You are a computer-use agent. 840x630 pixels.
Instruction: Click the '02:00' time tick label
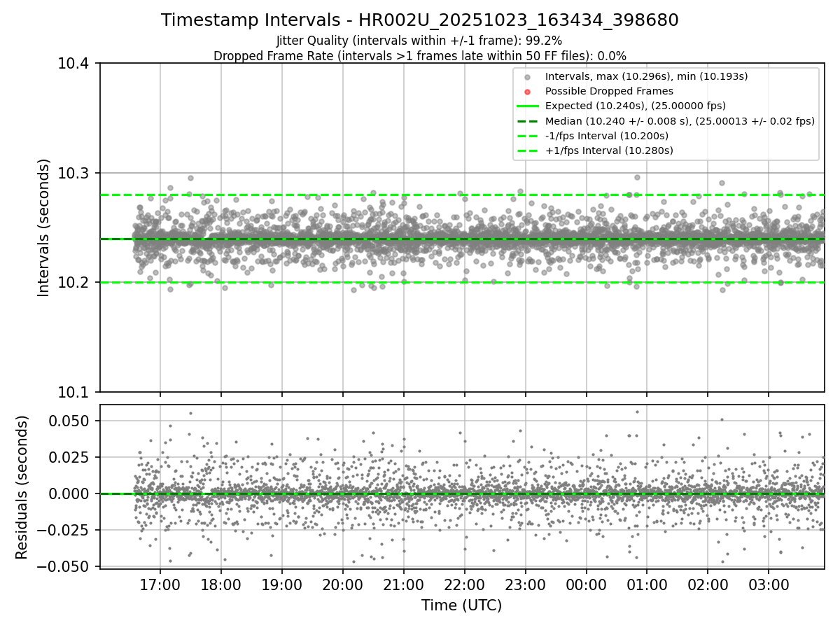click(x=708, y=584)
